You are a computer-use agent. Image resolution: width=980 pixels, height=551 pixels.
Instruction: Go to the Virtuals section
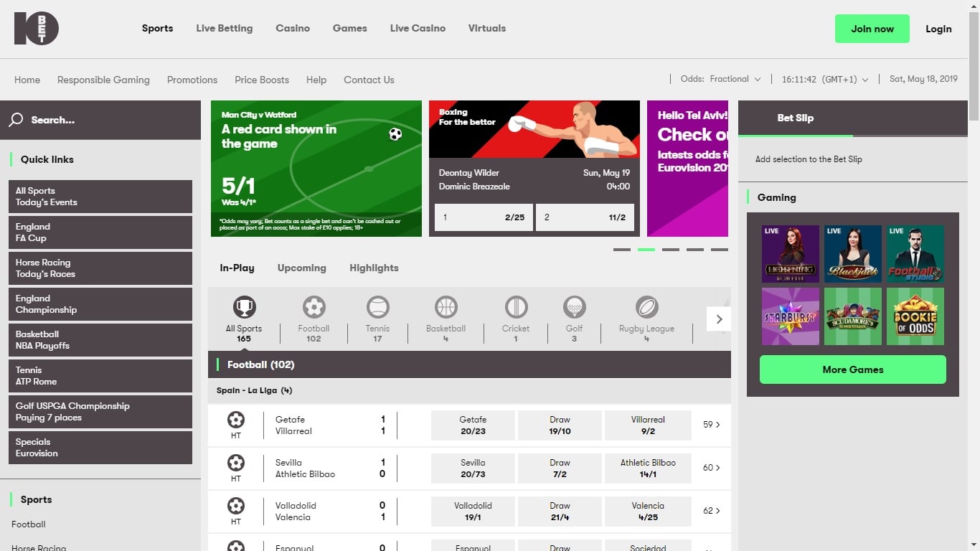(487, 29)
